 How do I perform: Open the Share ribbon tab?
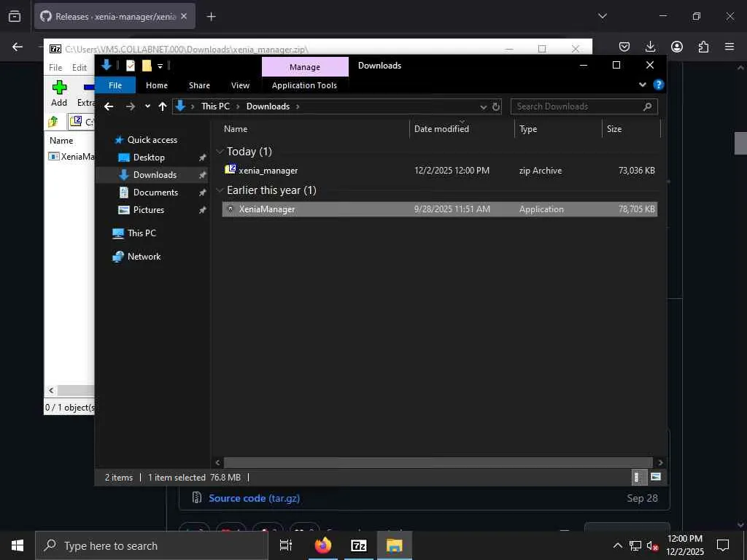tap(199, 85)
